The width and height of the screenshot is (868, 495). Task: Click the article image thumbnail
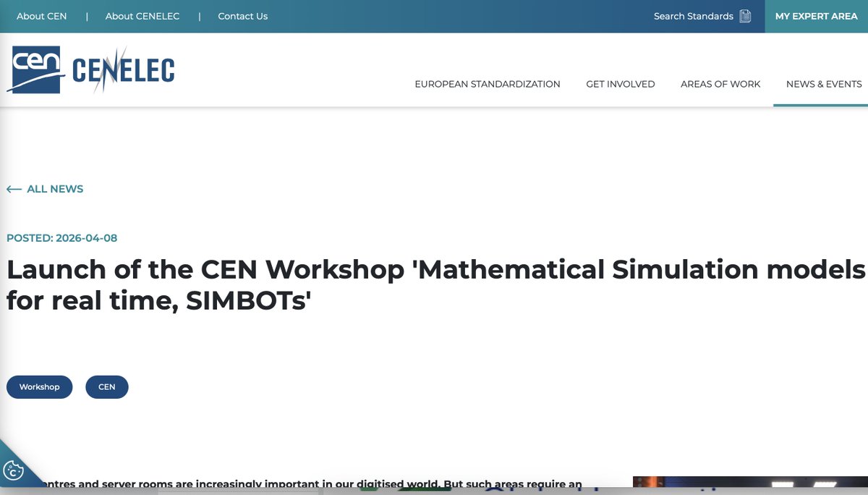coord(750,482)
